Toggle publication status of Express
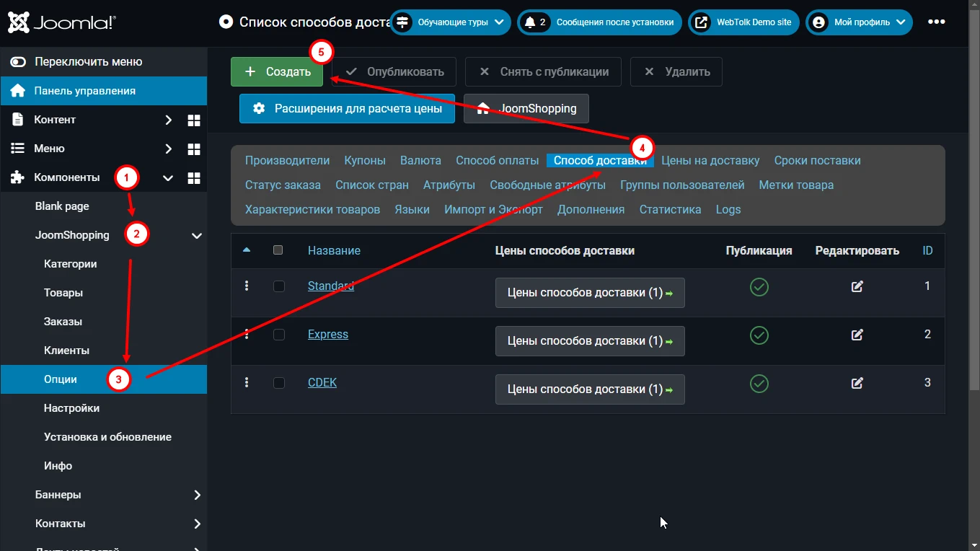Viewport: 980px width, 551px height. 759,335
